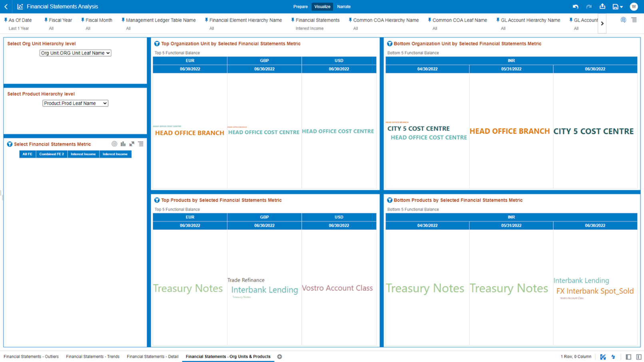Add a new canvas with the plus icon
Viewport: 644px width, 362px height.
[x=280, y=356]
